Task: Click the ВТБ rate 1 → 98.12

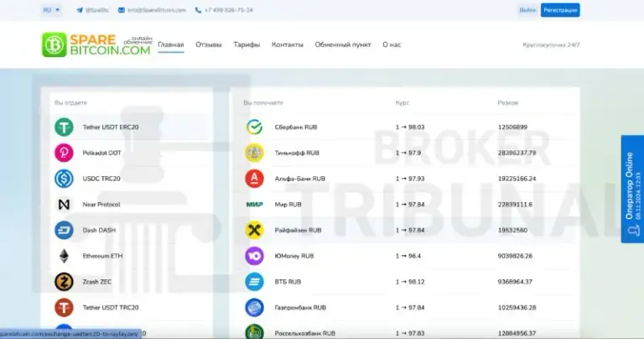Action: click(x=410, y=282)
